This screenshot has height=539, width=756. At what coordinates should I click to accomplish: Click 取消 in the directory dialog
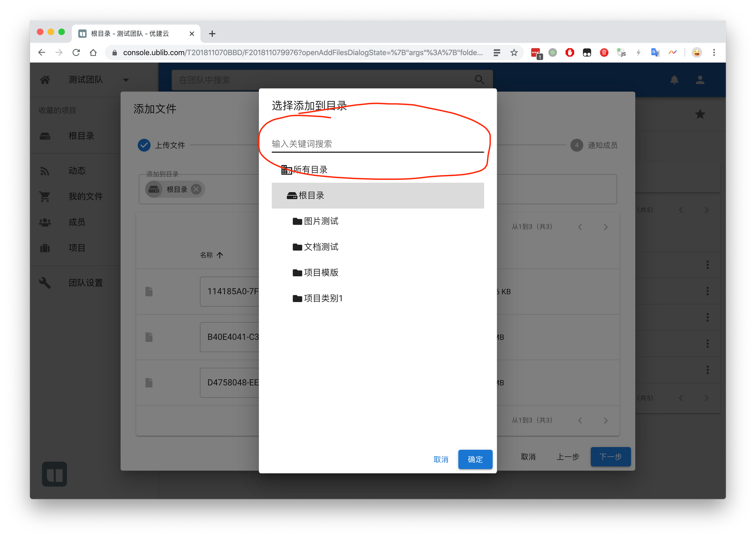click(441, 459)
